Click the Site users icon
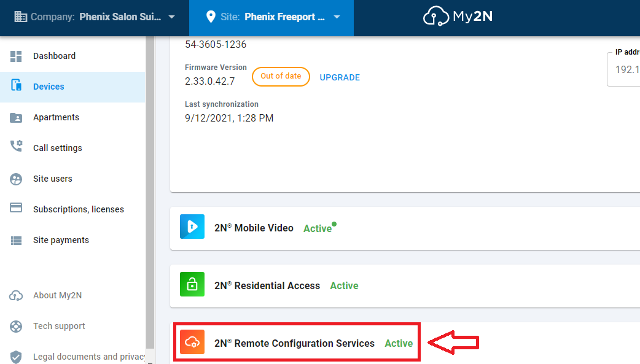The height and width of the screenshot is (364, 640). (x=16, y=179)
